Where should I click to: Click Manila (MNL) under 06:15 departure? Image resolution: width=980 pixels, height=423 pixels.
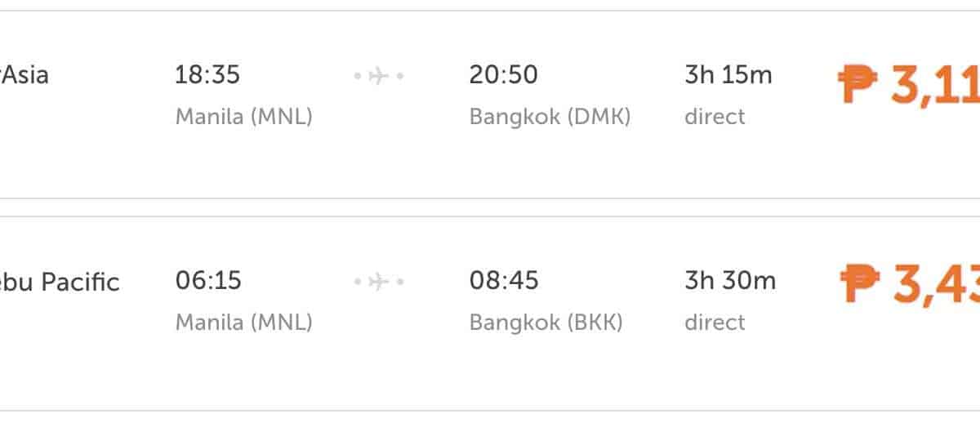coord(244,323)
